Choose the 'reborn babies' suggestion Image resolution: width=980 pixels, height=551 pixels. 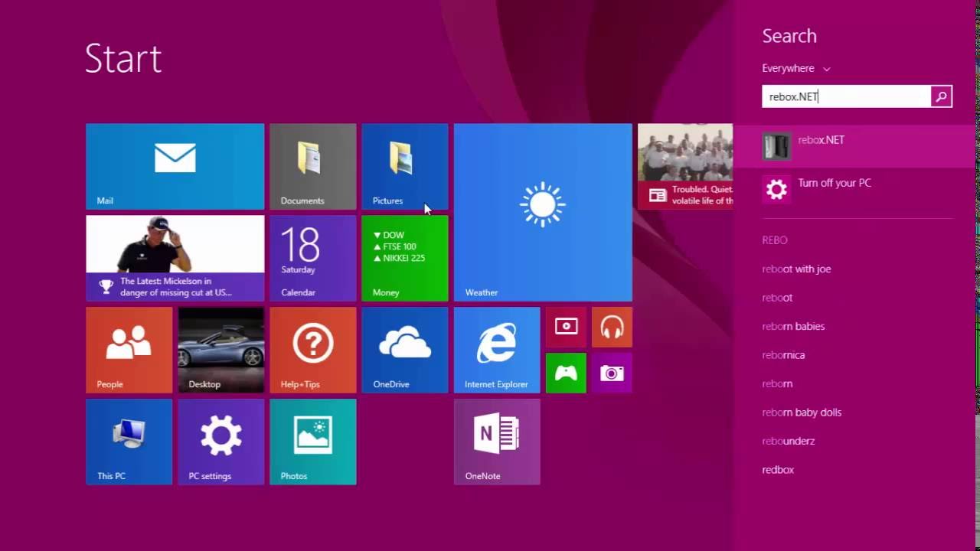[x=793, y=326]
